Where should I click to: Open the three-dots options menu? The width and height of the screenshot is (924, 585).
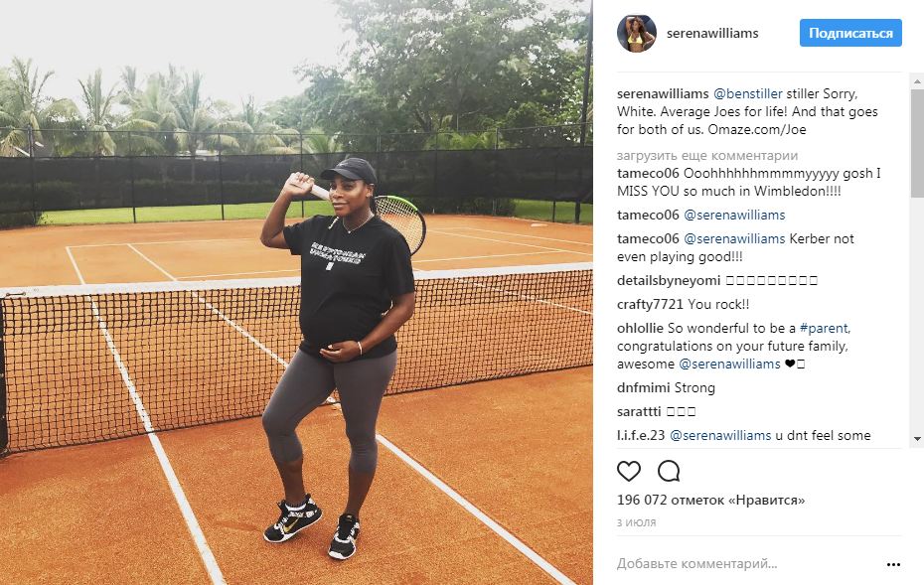click(893, 564)
